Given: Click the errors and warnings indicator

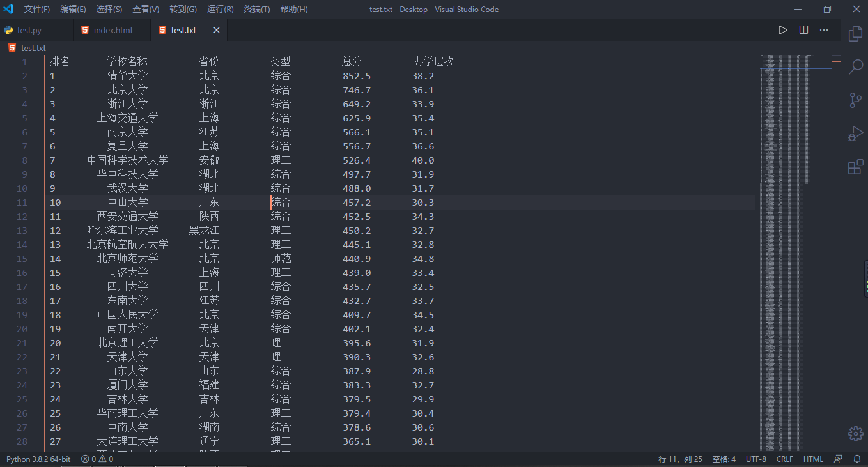Looking at the screenshot, I should click(x=97, y=459).
